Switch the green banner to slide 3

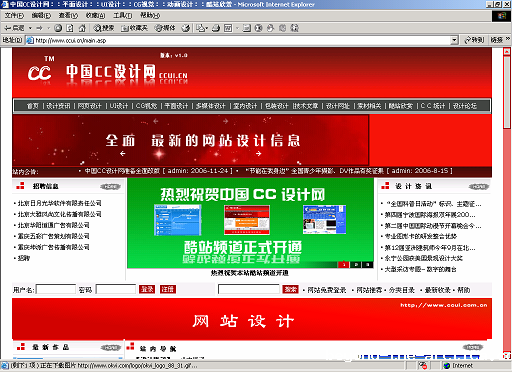(x=368, y=265)
